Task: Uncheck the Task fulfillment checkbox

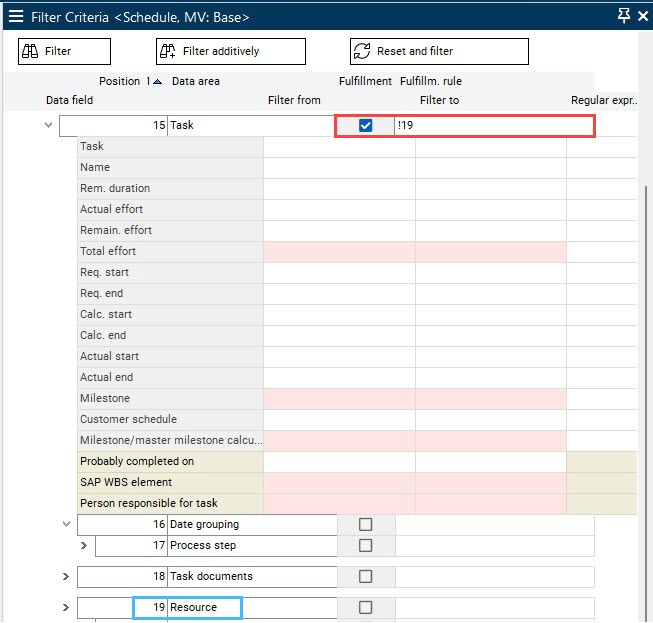Action: pyautogui.click(x=365, y=126)
